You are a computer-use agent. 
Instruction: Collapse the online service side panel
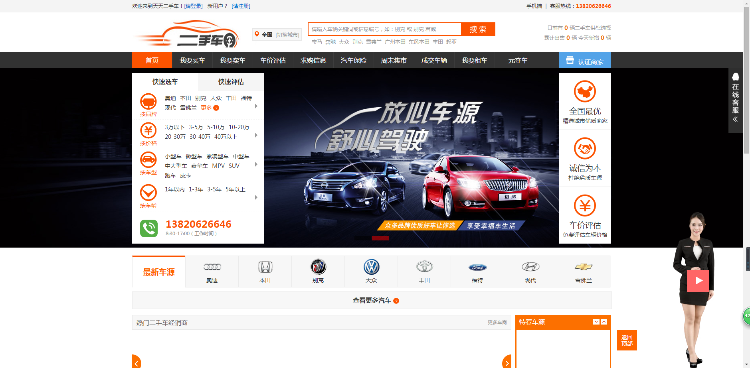pyautogui.click(x=736, y=119)
